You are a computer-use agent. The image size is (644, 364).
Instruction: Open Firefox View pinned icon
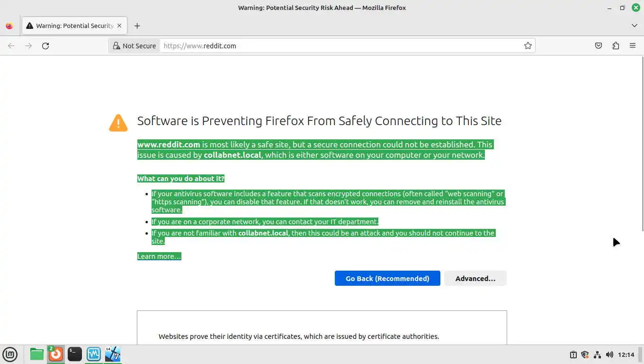(x=9, y=26)
